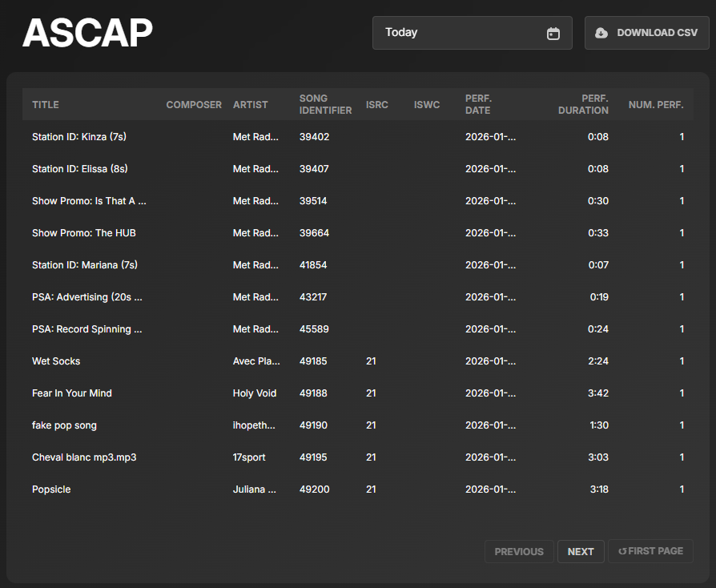Click the PERF. DATE column header
The width and height of the screenshot is (716, 588).
478,104
